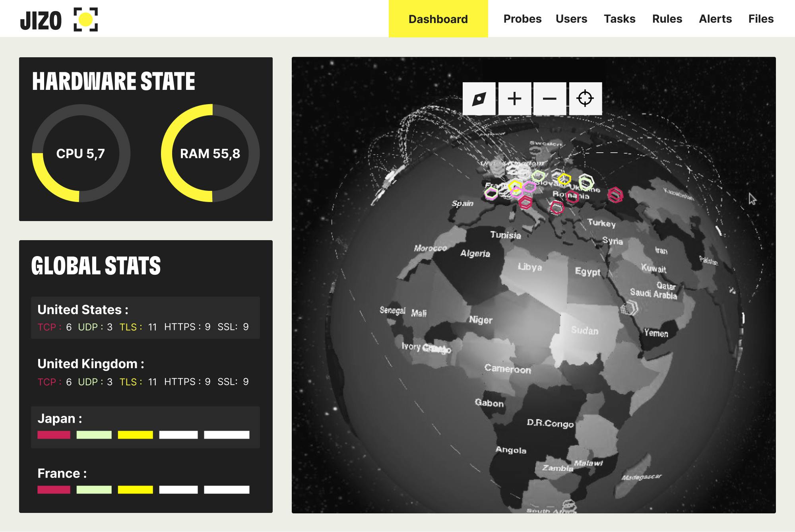Click the compass orientation map control
Screen dimensions: 795x532
(479, 99)
